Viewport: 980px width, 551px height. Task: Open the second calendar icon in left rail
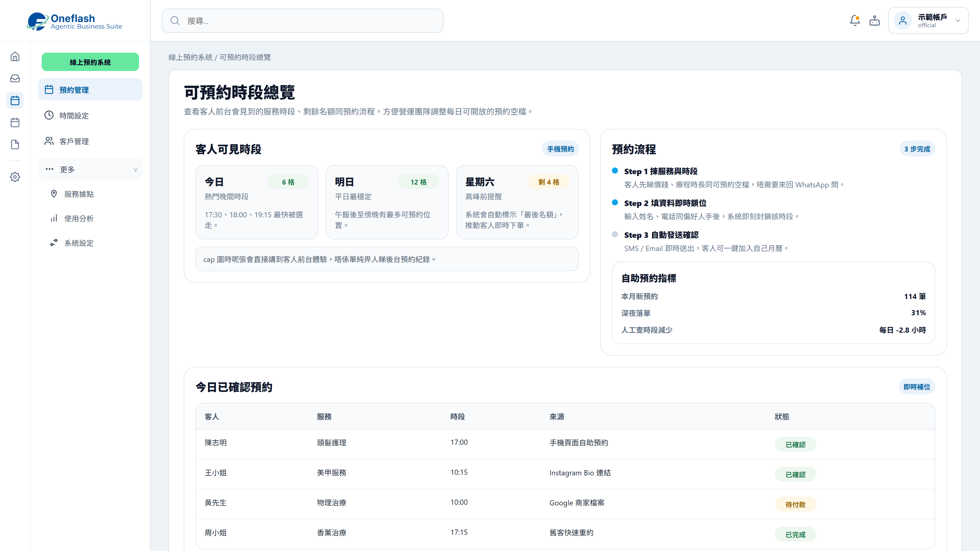(x=15, y=122)
